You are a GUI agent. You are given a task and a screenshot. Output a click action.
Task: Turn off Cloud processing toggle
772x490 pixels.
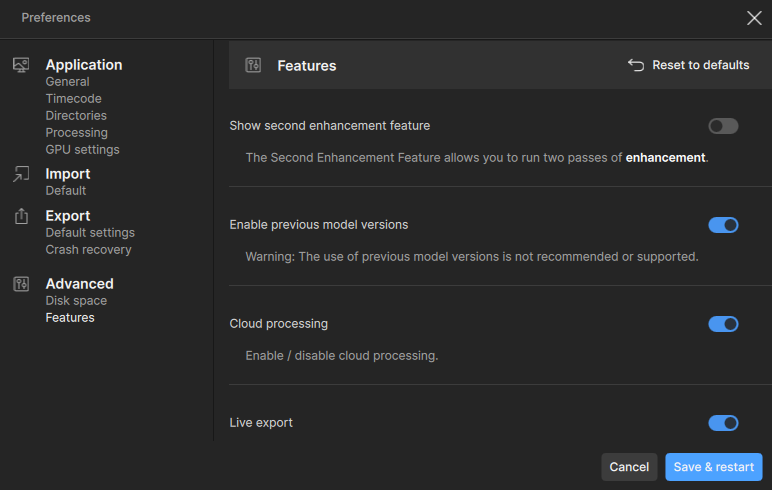[x=723, y=324]
